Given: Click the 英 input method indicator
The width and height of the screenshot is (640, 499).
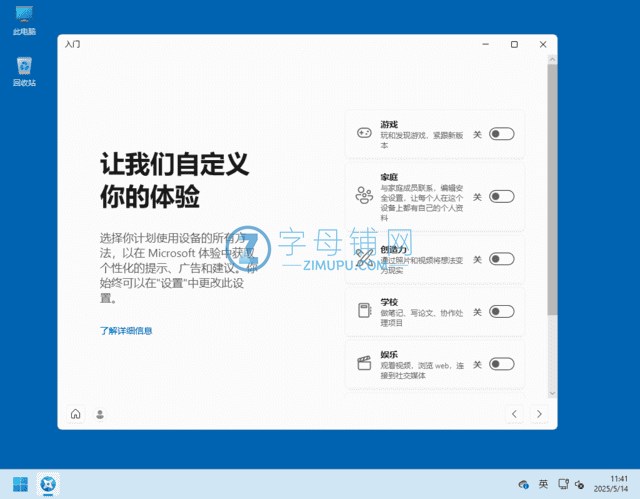Looking at the screenshot, I should coord(543,484).
